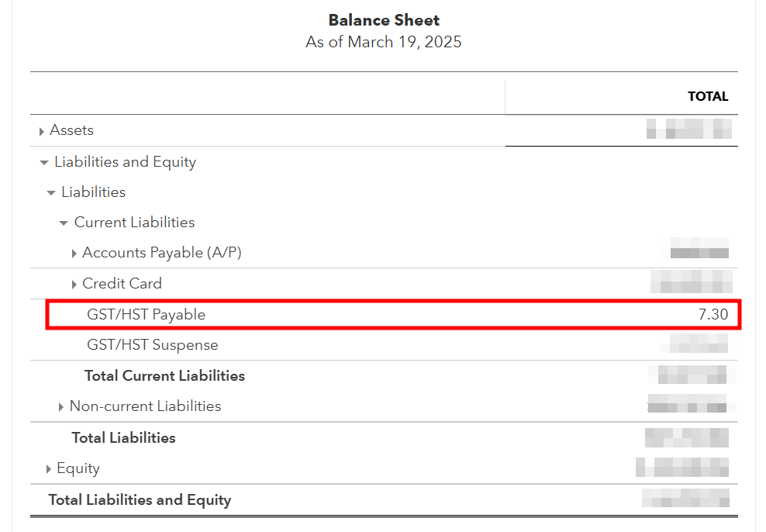Viewport: 766px width, 532px height.
Task: Collapse the Liabilities group arrow
Action: click(x=51, y=193)
